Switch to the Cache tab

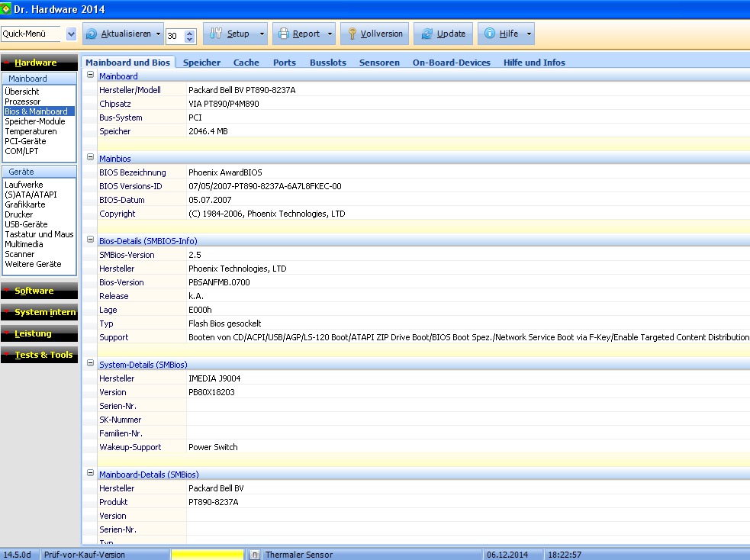(246, 63)
